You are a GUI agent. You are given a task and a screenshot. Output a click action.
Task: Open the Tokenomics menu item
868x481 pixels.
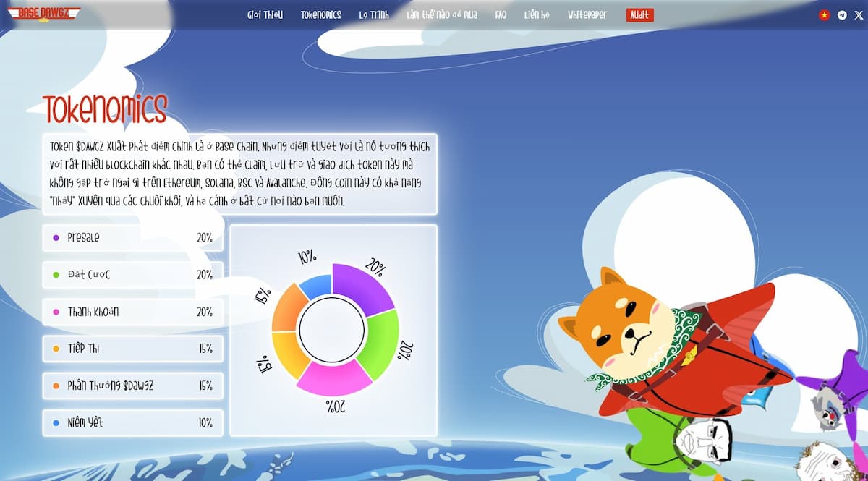point(321,14)
